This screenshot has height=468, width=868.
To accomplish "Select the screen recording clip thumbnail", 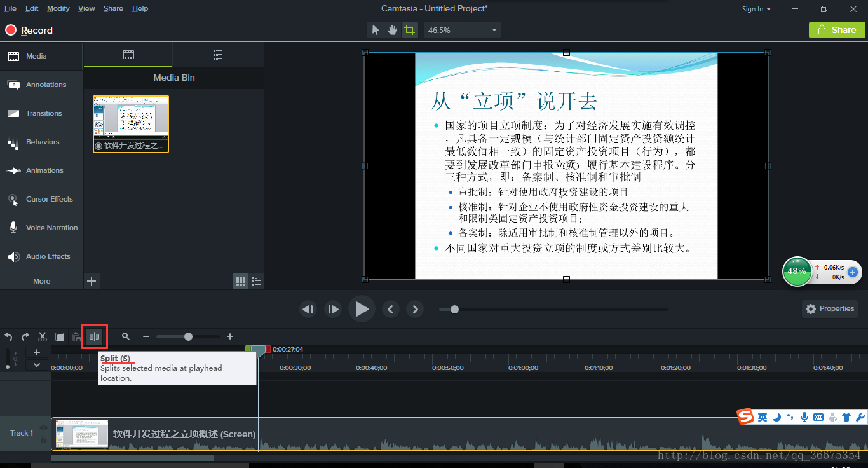I will (131, 124).
